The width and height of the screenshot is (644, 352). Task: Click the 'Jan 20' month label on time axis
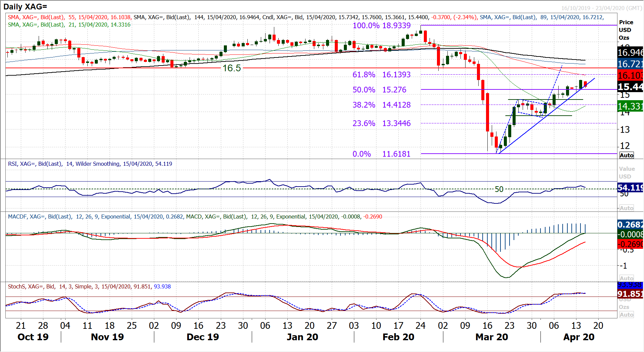303,337
